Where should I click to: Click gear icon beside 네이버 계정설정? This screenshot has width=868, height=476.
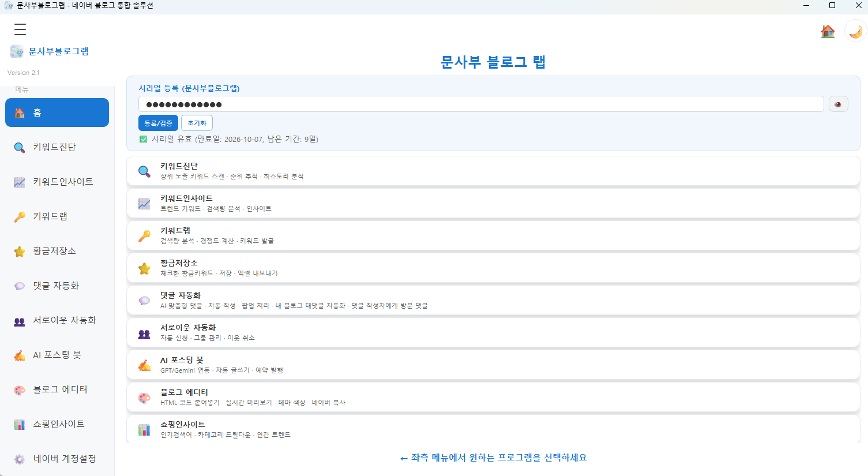pos(20,459)
